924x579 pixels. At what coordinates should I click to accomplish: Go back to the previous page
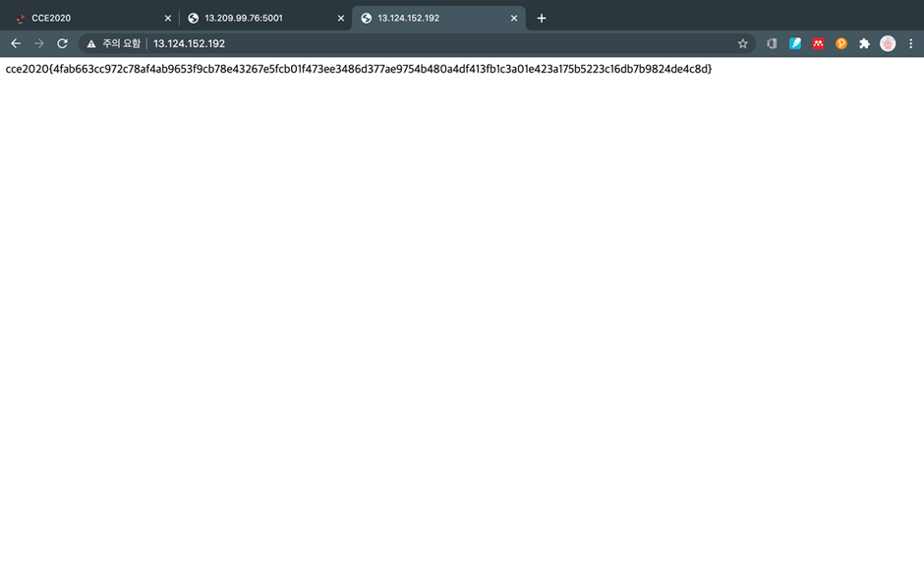tap(16, 43)
